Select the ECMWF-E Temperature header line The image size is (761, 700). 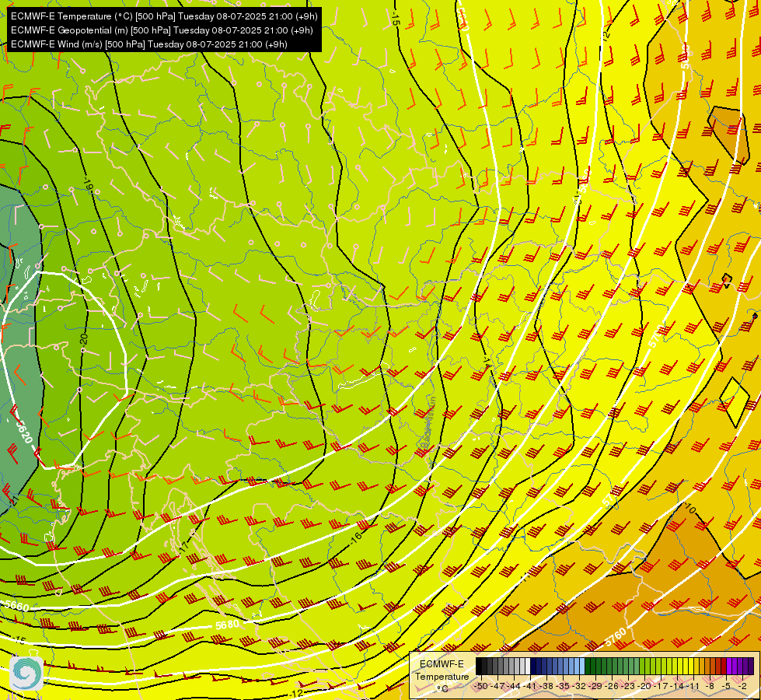coord(164,16)
